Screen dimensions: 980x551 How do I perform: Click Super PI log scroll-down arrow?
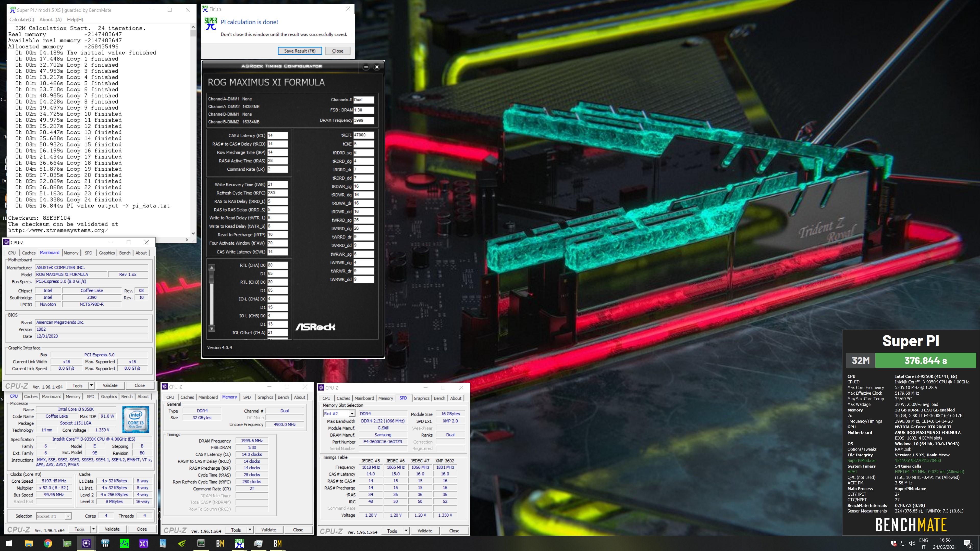(x=193, y=233)
